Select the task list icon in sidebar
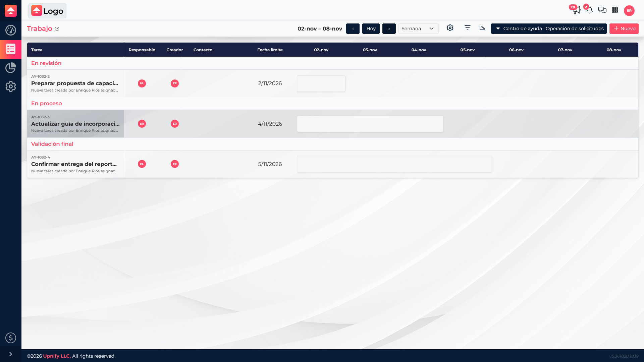644x362 pixels. click(11, 49)
